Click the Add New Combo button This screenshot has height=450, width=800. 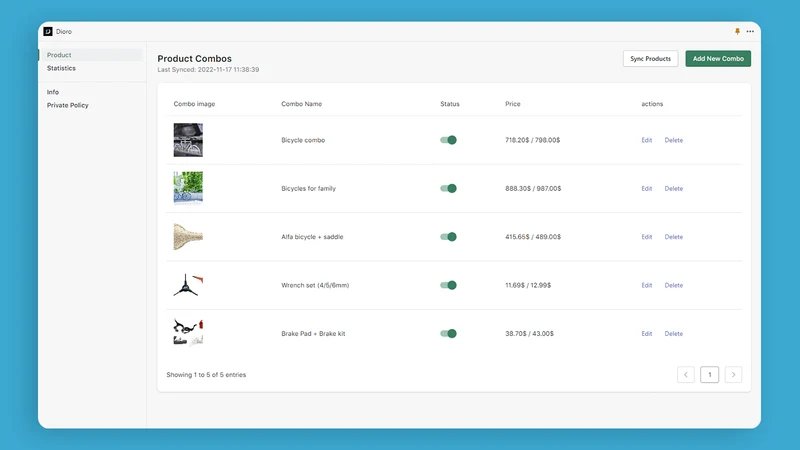718,59
